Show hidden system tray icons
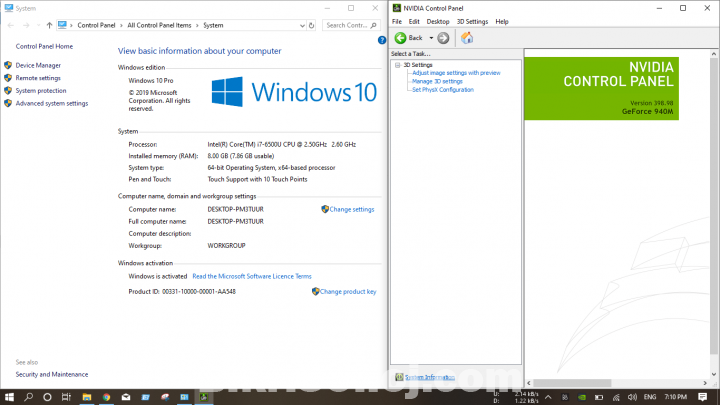 (x=548, y=397)
